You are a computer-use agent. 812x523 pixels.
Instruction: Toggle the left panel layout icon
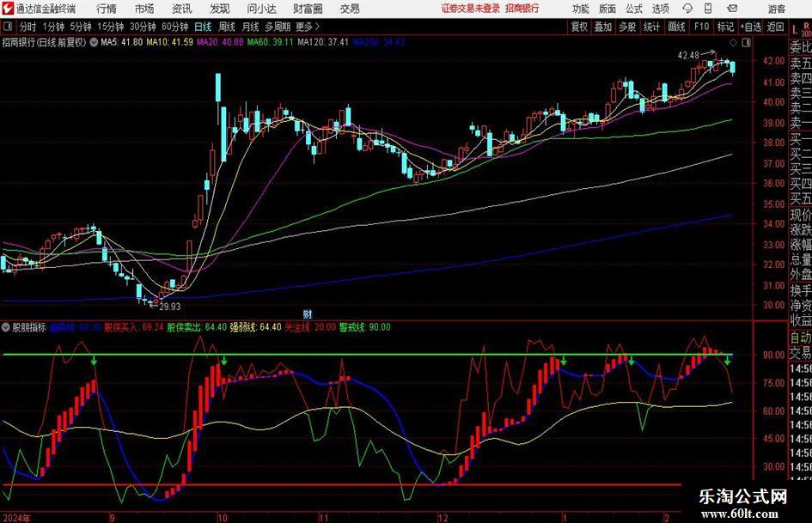(x=8, y=27)
